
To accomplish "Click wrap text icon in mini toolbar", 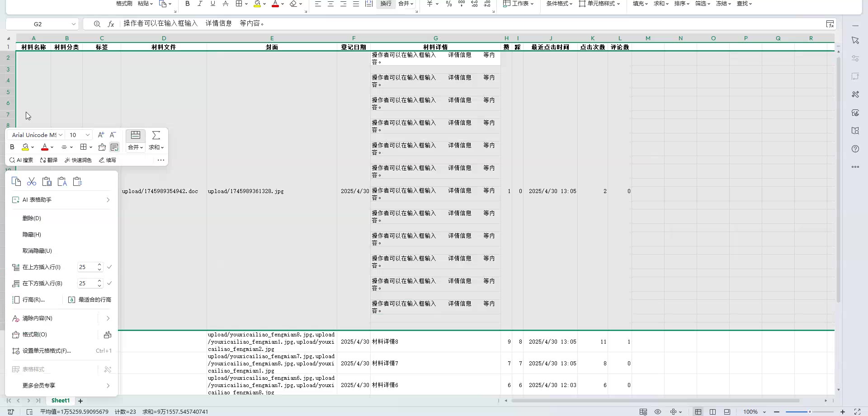I will (x=114, y=147).
